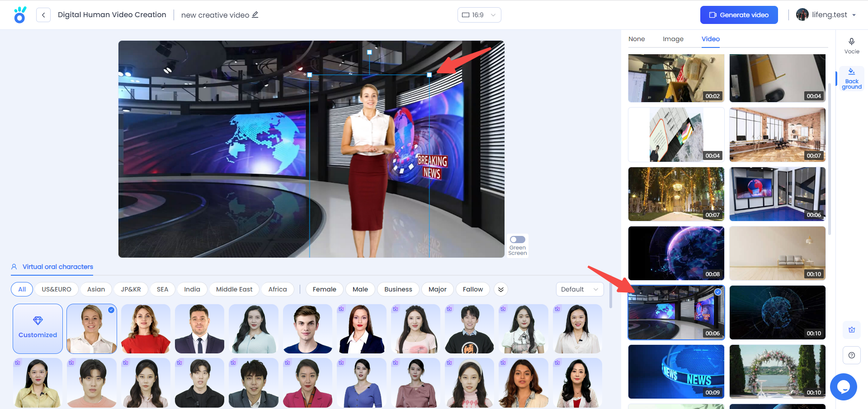The height and width of the screenshot is (409, 868).
Task: Click the back arrow button
Action: pyautogui.click(x=43, y=15)
